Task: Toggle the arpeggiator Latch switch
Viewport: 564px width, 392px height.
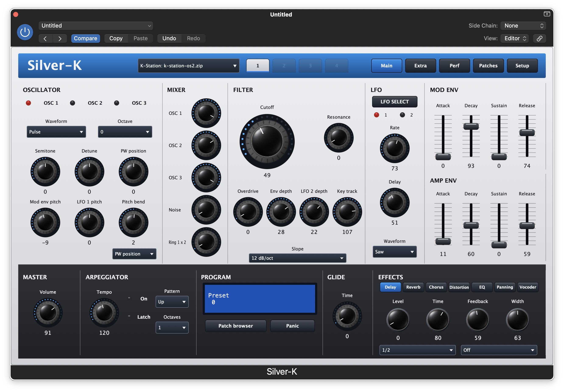Action: click(x=129, y=316)
